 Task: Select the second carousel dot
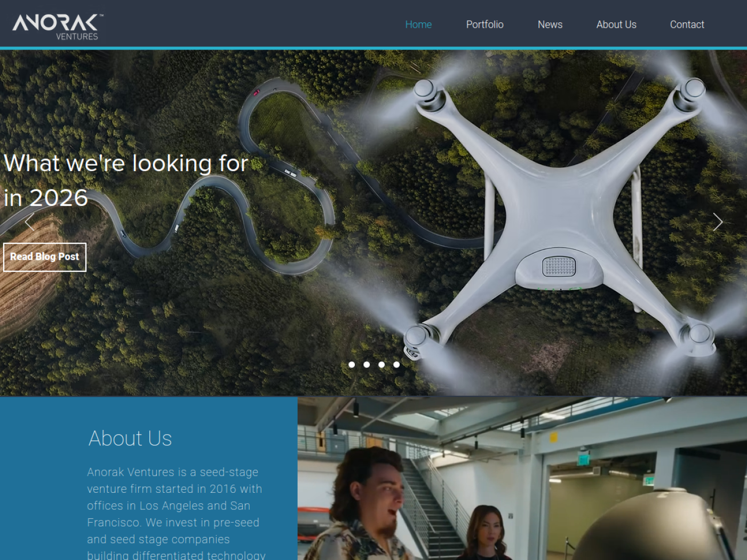367,365
